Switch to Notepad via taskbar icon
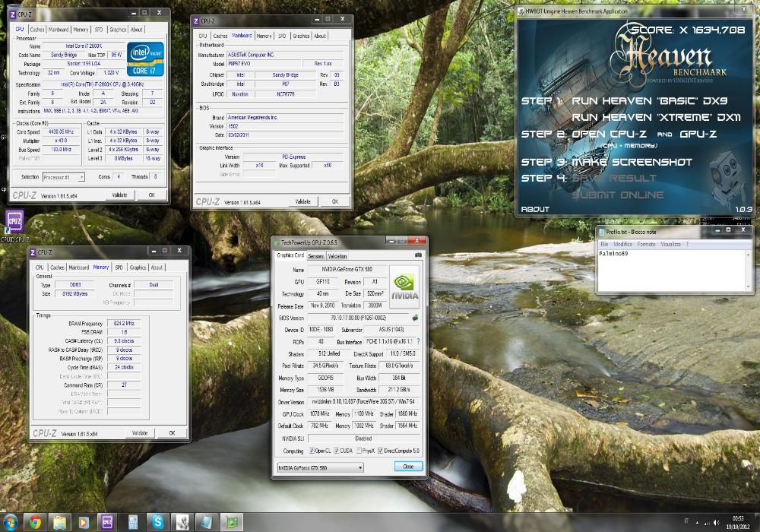 point(207,522)
